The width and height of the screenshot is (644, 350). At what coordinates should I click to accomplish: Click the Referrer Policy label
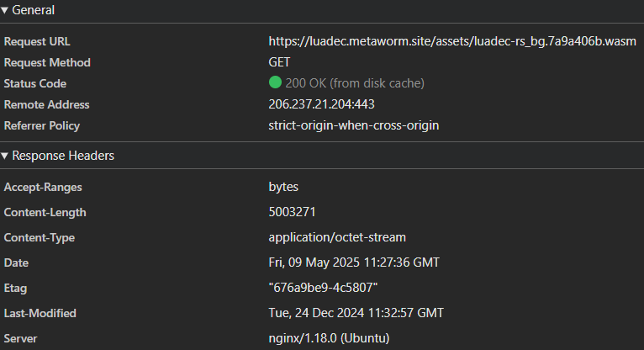coord(42,125)
